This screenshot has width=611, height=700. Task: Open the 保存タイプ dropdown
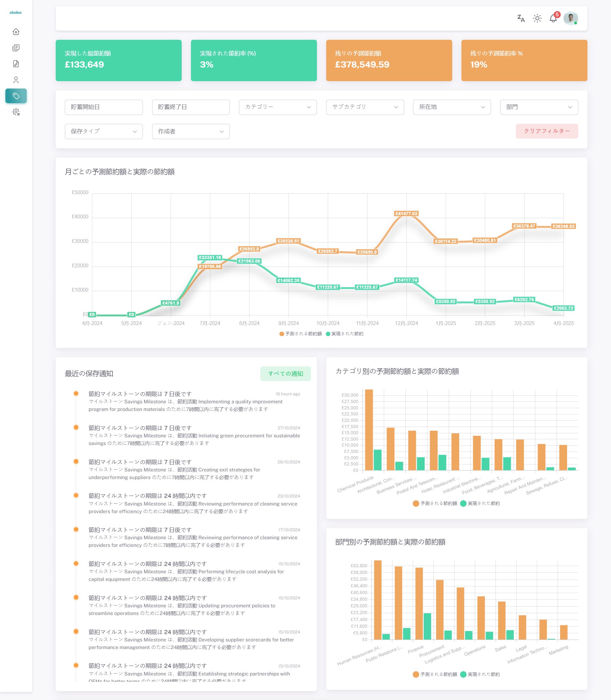coord(104,131)
